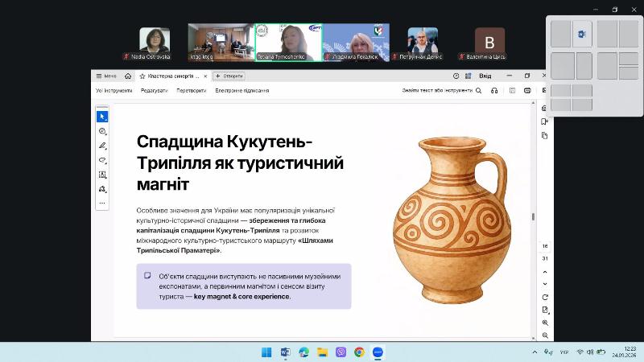Select the Кластерна синергія document tab
Screen dimensions: 644x362
click(x=173, y=76)
